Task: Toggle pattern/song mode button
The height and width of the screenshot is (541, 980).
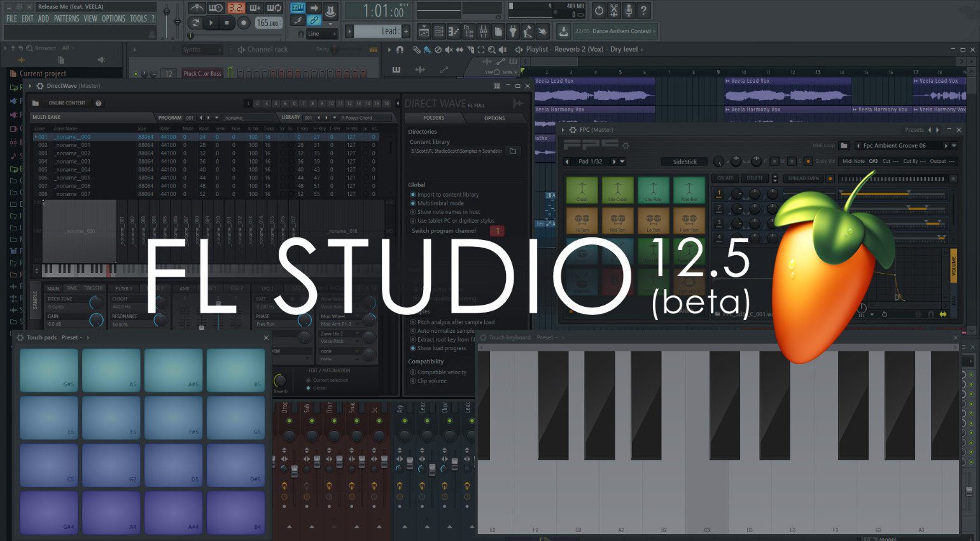Action: point(195,23)
